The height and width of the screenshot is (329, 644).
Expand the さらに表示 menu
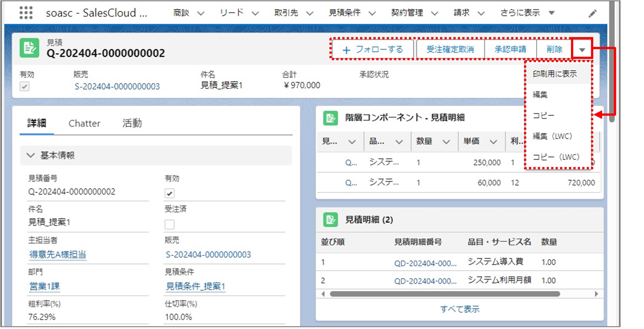(527, 13)
